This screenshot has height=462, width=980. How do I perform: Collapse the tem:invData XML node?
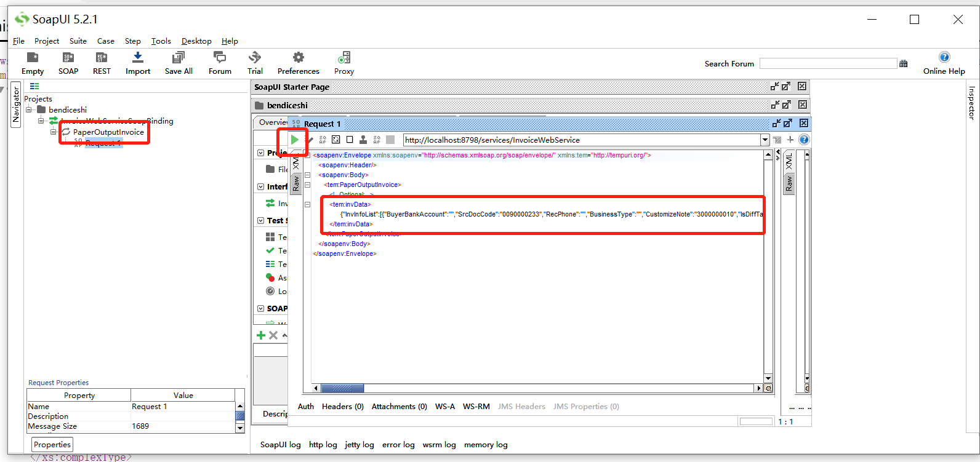307,205
